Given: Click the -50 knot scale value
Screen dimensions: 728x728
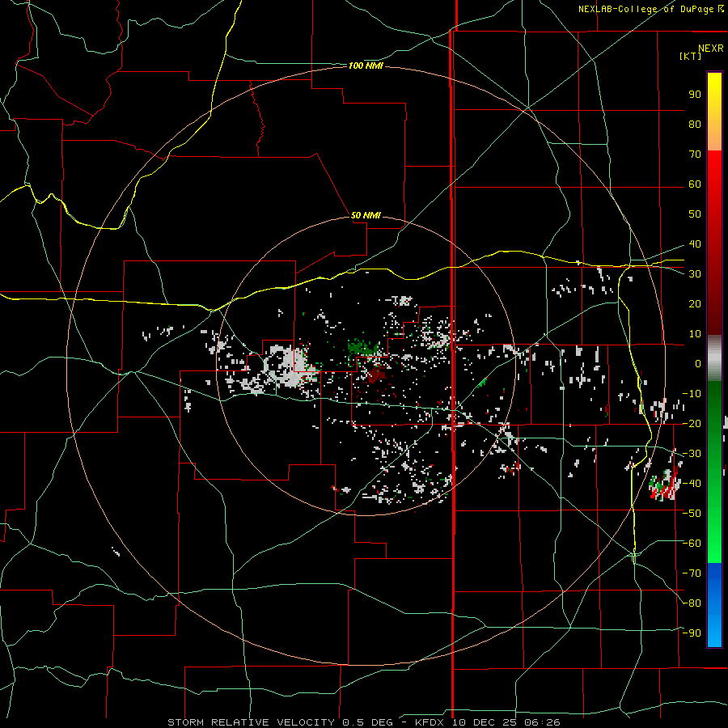Looking at the screenshot, I should click(692, 514).
